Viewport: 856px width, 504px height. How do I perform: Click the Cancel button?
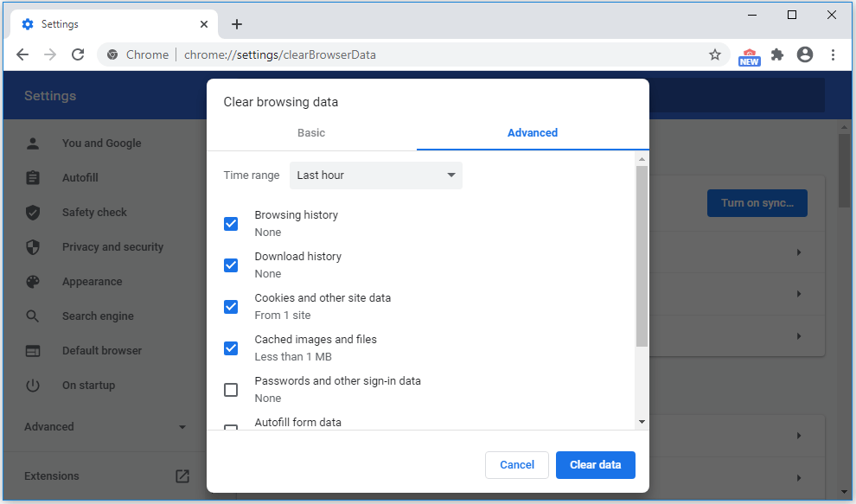[x=516, y=465]
